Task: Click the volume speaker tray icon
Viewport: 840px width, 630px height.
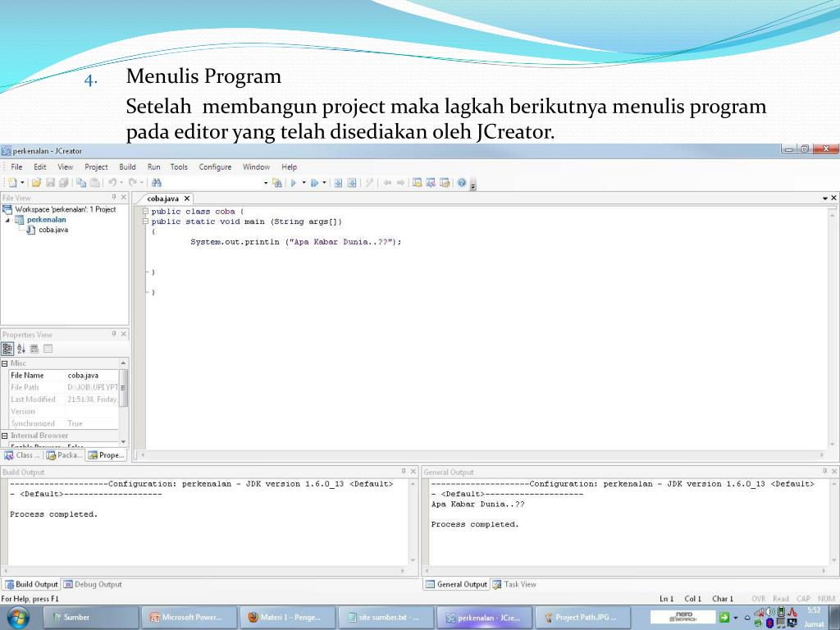Action: (x=770, y=612)
